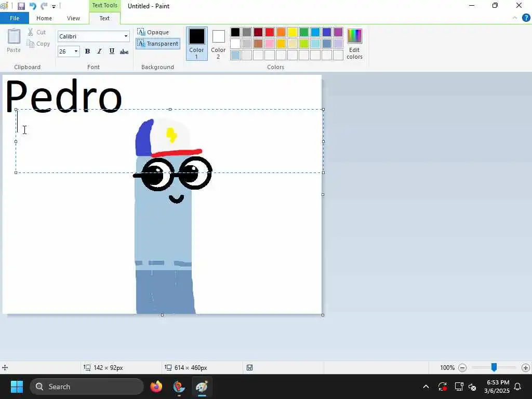Pick the yellow color swatch

(x=292, y=32)
